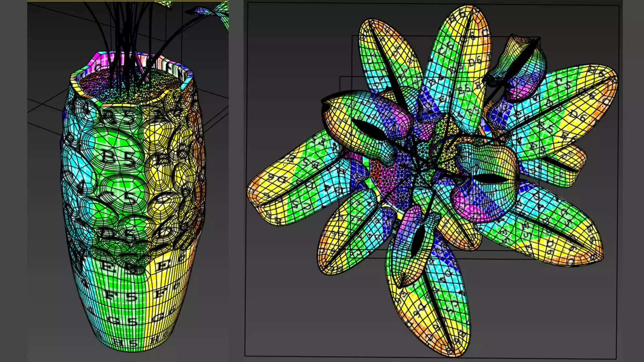Select the top-view plant model in right view
Image resolution: width=644 pixels, height=362 pixels.
433,181
